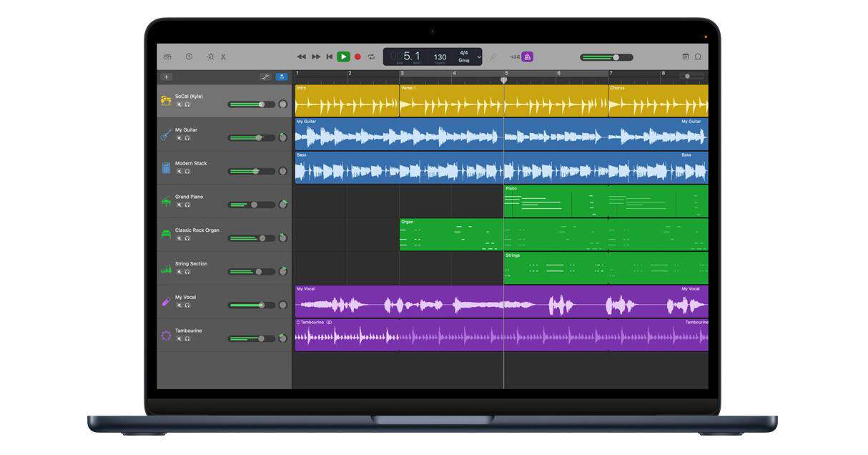Open the Quick Help button

(x=189, y=57)
